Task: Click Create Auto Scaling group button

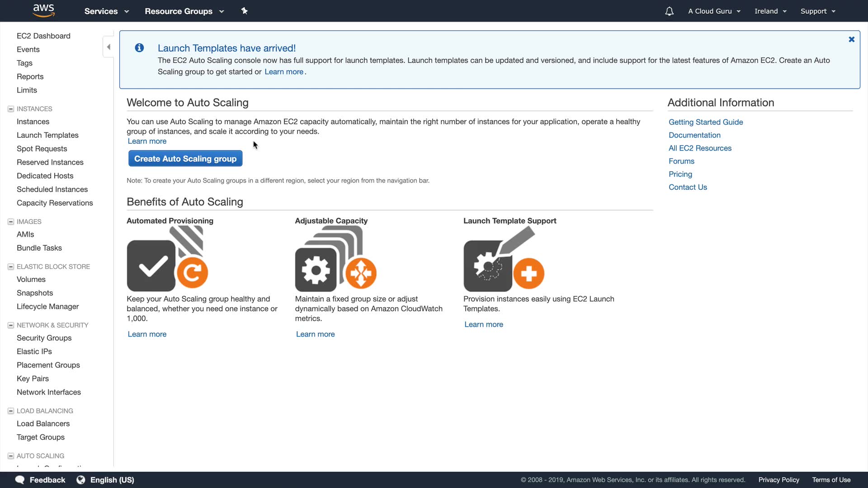Action: pos(185,159)
